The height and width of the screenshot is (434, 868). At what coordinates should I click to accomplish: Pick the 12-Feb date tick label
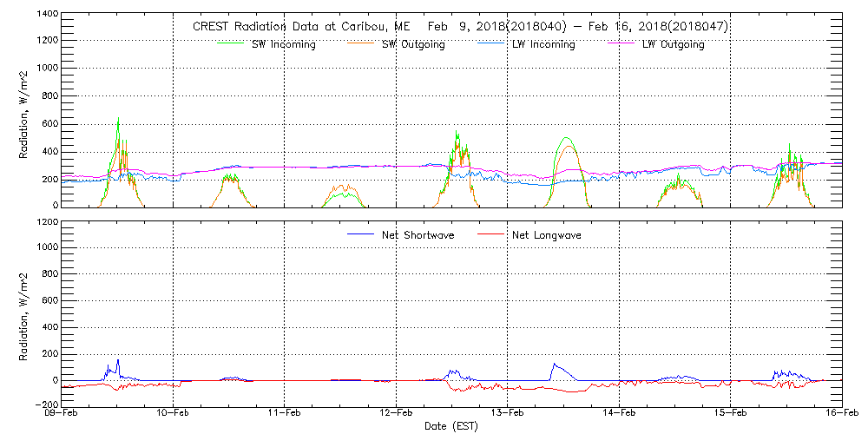(x=397, y=415)
